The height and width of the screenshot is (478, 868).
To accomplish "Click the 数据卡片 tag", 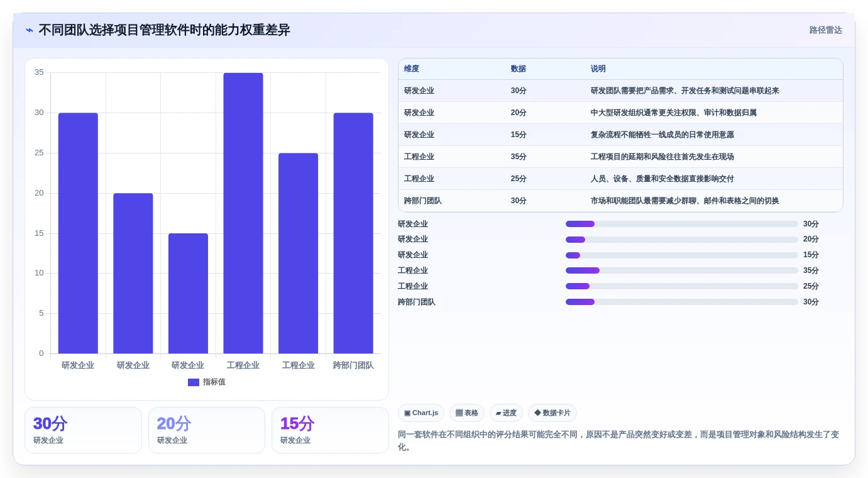I will (552, 413).
